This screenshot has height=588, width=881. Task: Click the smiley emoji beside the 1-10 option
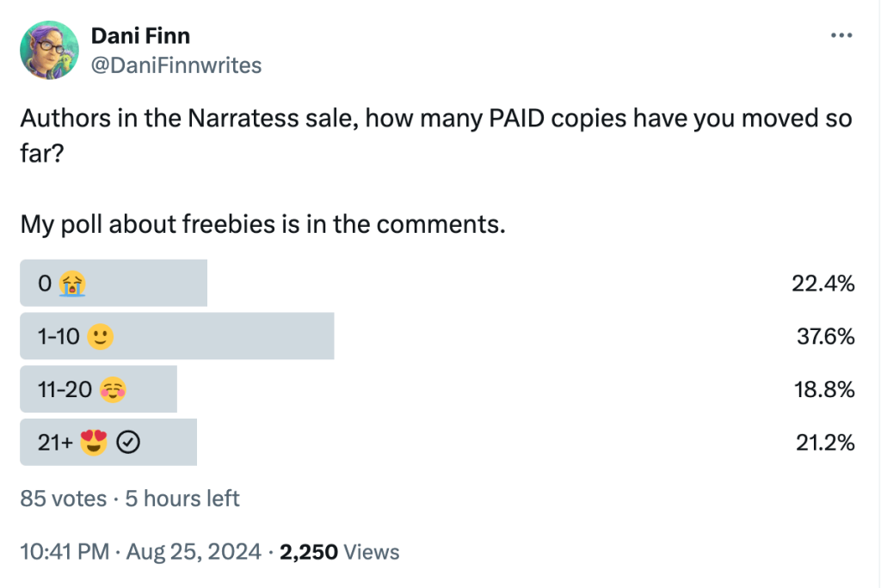click(x=101, y=336)
